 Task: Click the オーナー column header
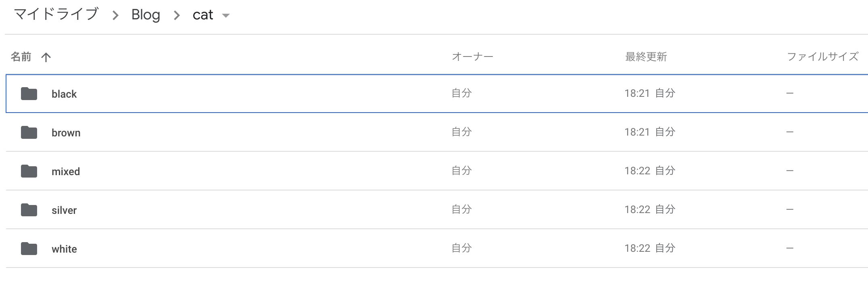point(472,57)
